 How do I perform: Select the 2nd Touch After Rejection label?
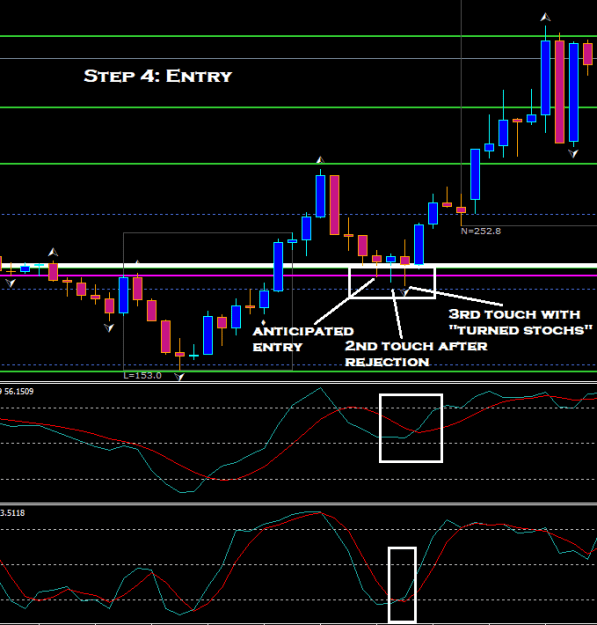pos(416,354)
